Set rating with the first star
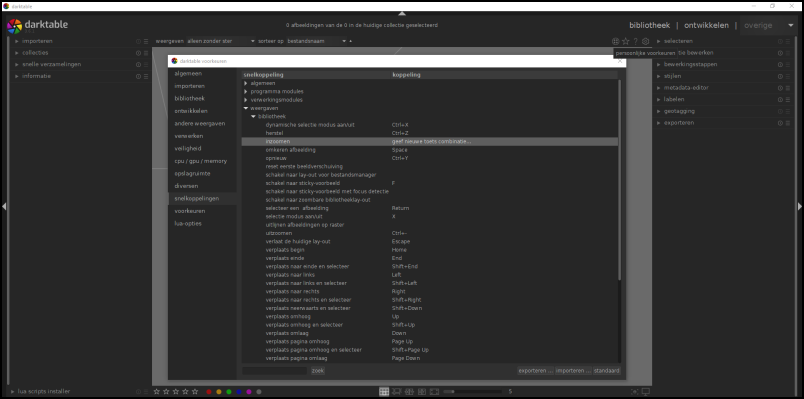This screenshot has width=804, height=399. pos(157,392)
